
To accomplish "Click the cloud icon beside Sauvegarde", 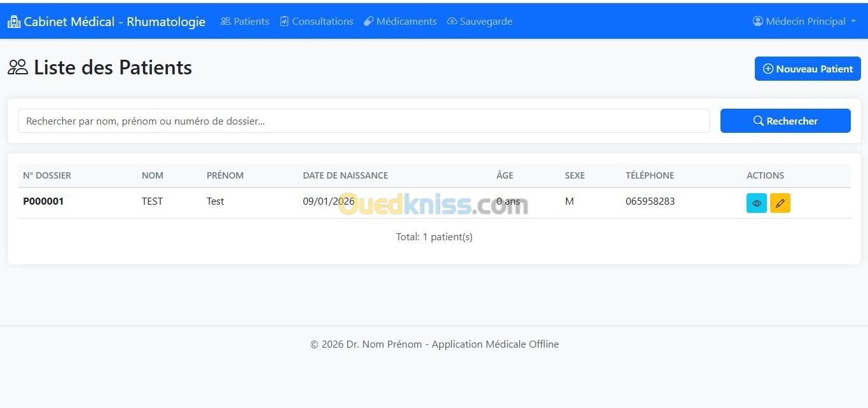I will pos(452,21).
